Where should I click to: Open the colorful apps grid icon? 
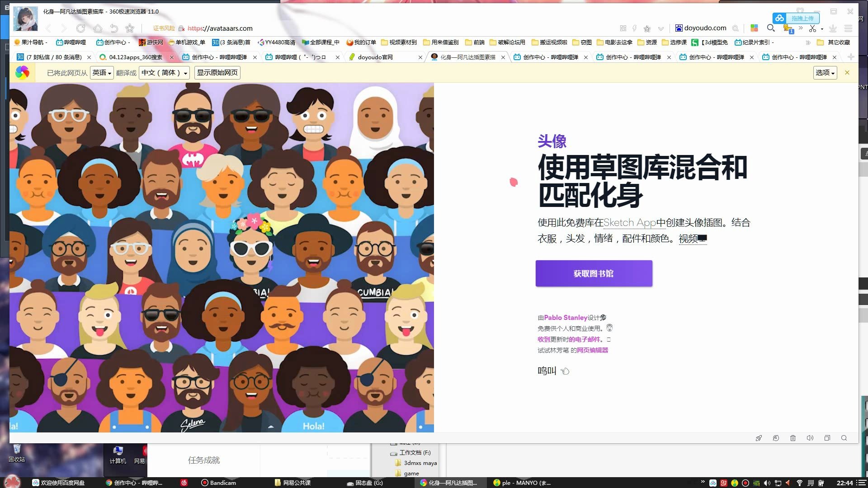[x=754, y=28]
